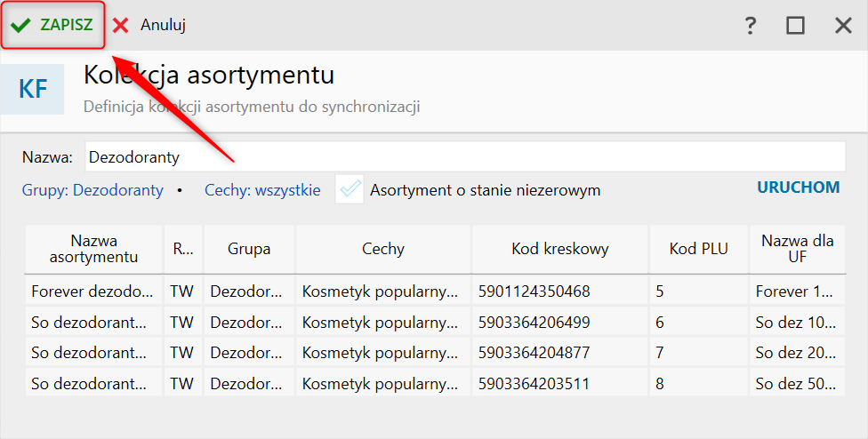
Task: Click the Nazwa dla UF column header
Action: point(797,249)
